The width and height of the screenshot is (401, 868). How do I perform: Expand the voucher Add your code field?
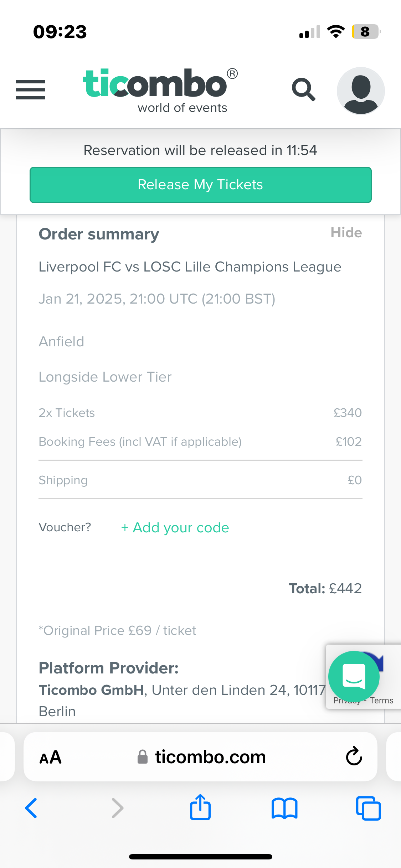tap(175, 528)
